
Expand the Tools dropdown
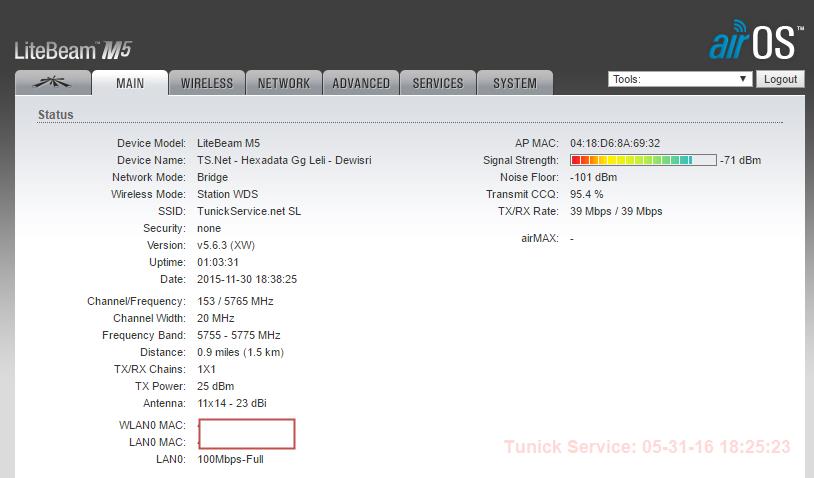pyautogui.click(x=680, y=79)
